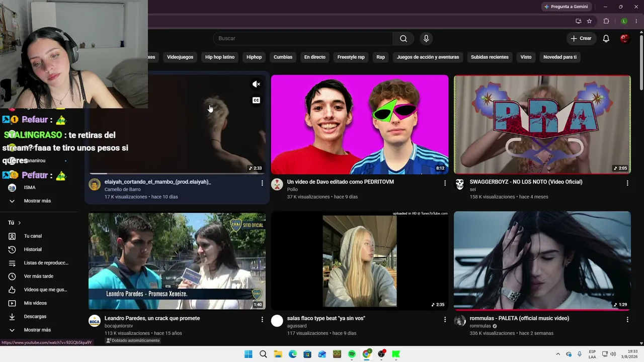This screenshot has width=644, height=362.
Task: Open the green Kick app in taskbar
Action: [396, 354]
